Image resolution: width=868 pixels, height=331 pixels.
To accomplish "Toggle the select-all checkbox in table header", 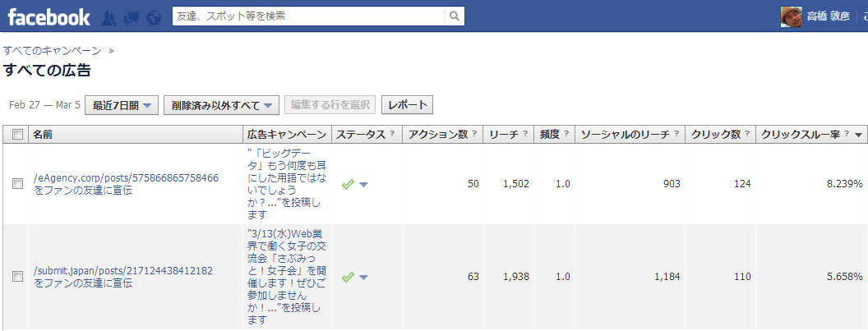I will pos(17,135).
